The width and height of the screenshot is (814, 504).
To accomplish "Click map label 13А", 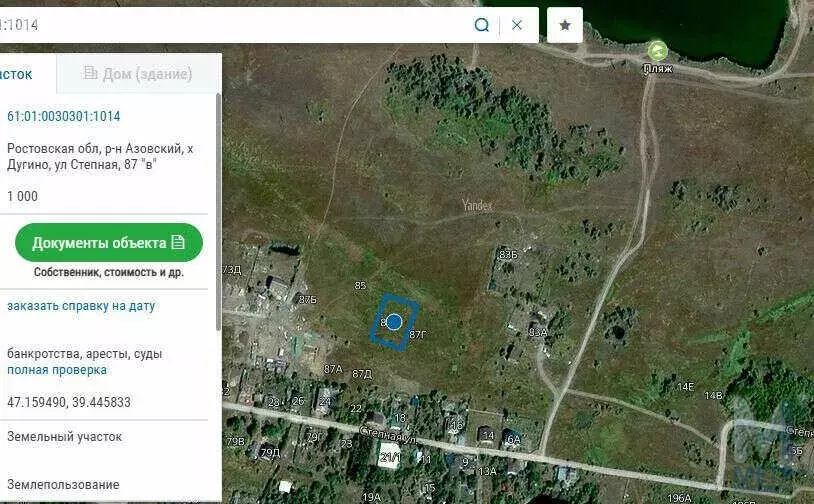I will click(487, 471).
